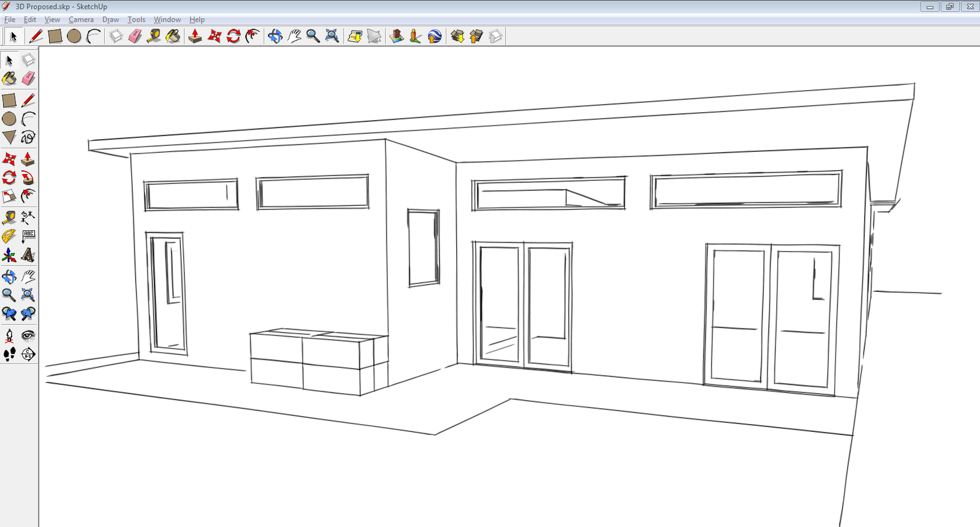Image resolution: width=980 pixels, height=527 pixels.
Task: Activate the Axes tool
Action: (9, 255)
